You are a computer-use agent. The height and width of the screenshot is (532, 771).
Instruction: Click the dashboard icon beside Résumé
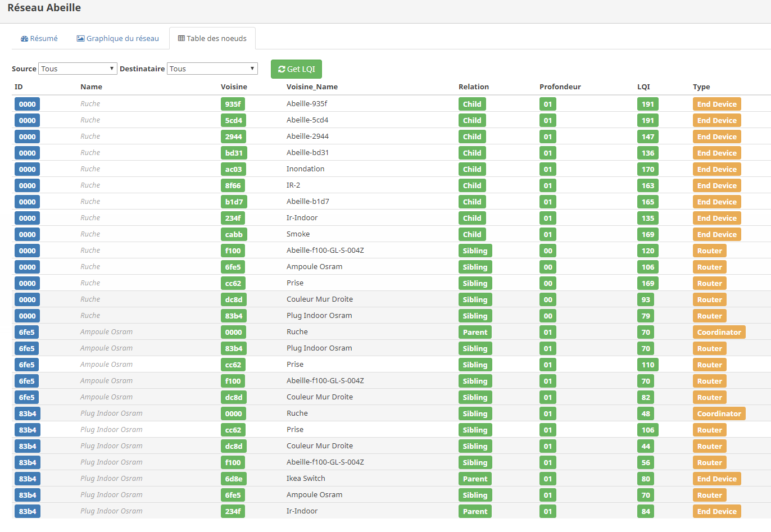tap(24, 39)
